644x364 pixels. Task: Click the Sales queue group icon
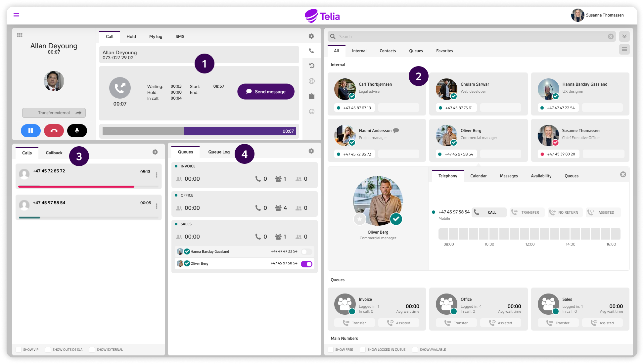548,304
